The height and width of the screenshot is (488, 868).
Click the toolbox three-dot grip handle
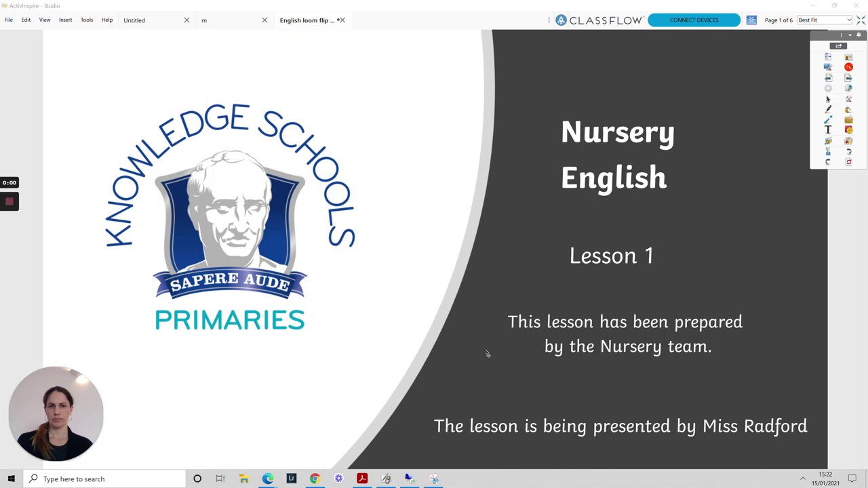842,35
